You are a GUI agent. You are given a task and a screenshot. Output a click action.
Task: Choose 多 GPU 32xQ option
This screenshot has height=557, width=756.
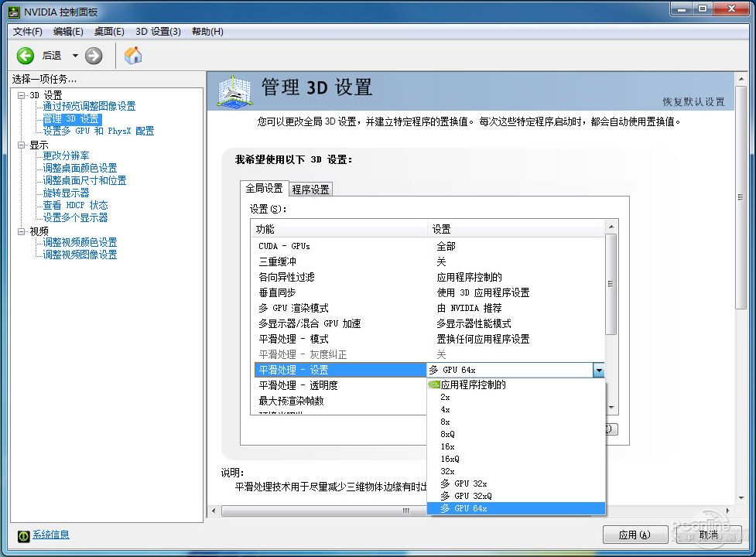516,496
